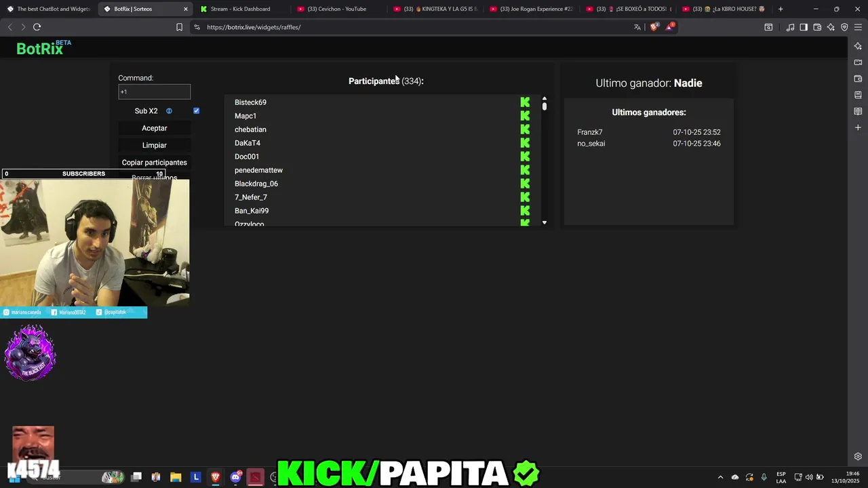Image resolution: width=868 pixels, height=488 pixels.
Task: Click the participants list scrollbar thumb
Action: point(544,106)
